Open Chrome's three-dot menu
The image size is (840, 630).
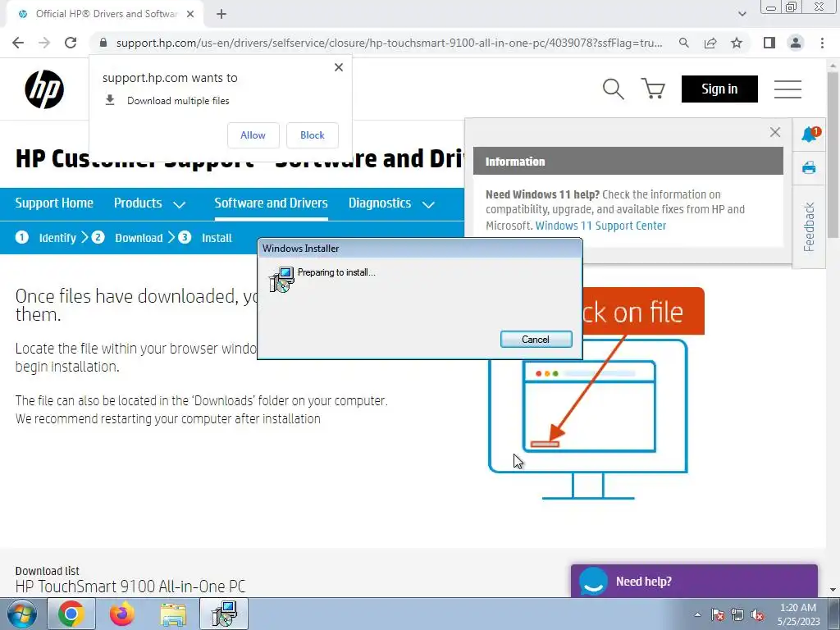click(x=822, y=43)
